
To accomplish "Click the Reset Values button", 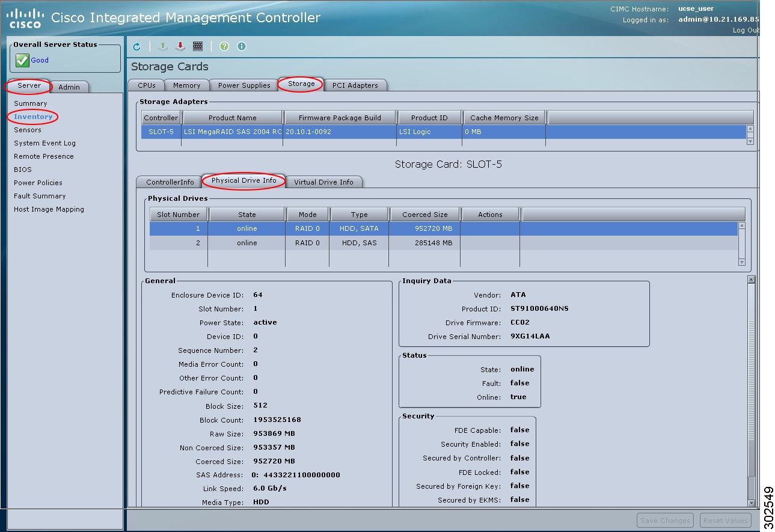I will (725, 520).
